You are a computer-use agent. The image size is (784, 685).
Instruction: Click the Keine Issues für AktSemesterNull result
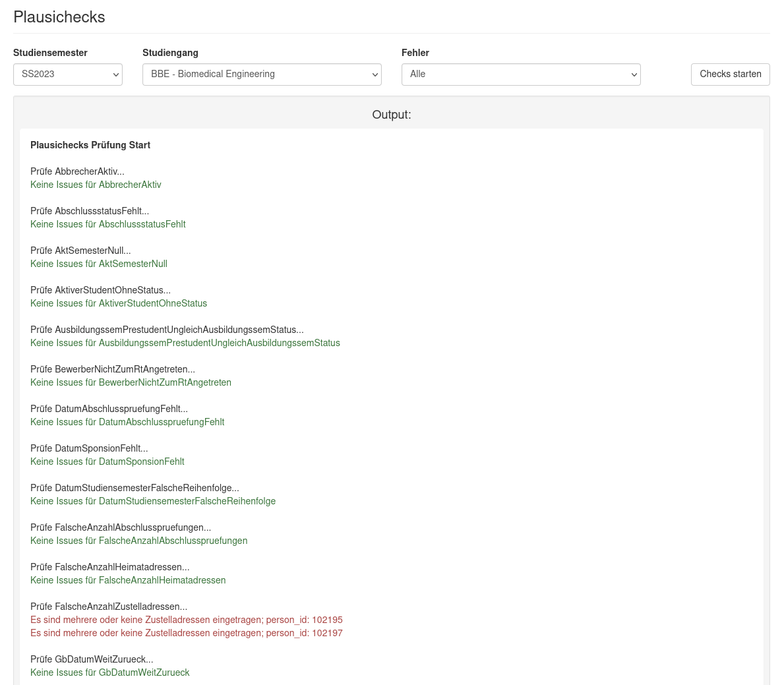99,264
